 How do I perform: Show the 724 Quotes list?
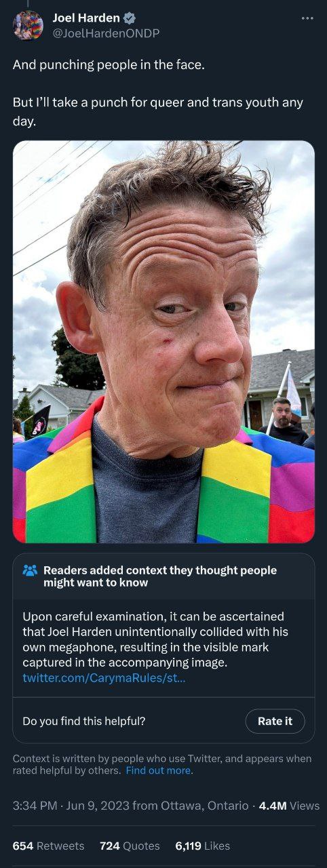click(x=130, y=846)
